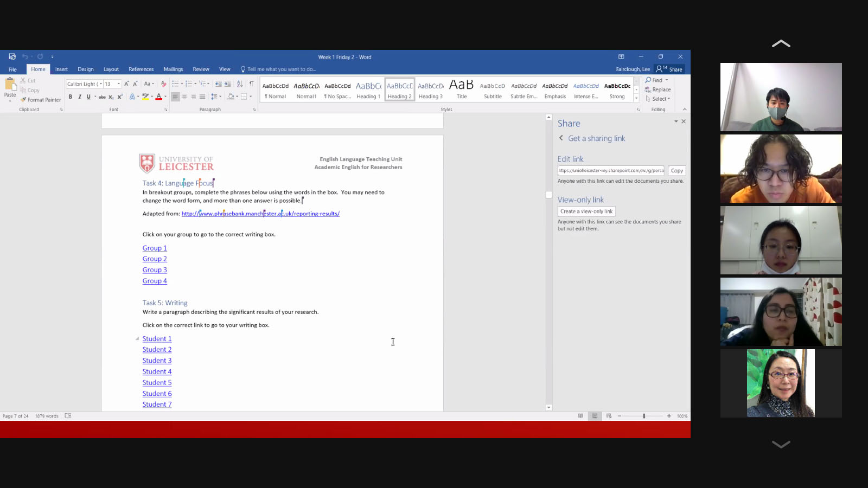Open the font name dropdown

tap(100, 84)
